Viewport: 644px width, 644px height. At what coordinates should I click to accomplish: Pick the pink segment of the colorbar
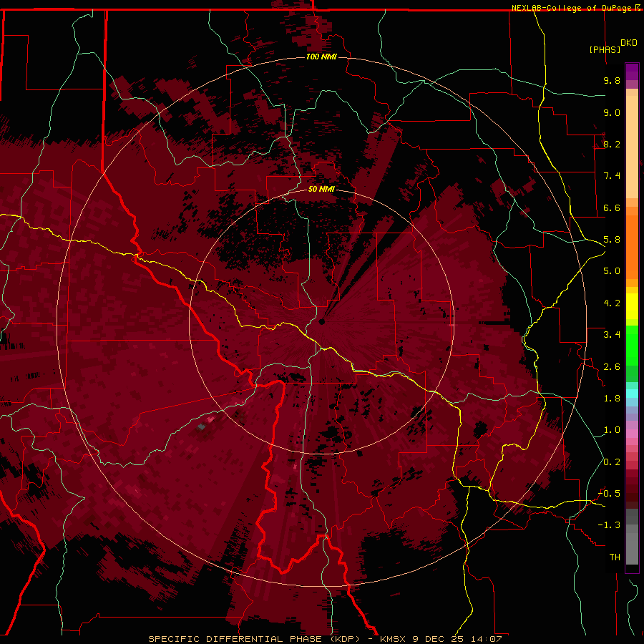(x=632, y=434)
